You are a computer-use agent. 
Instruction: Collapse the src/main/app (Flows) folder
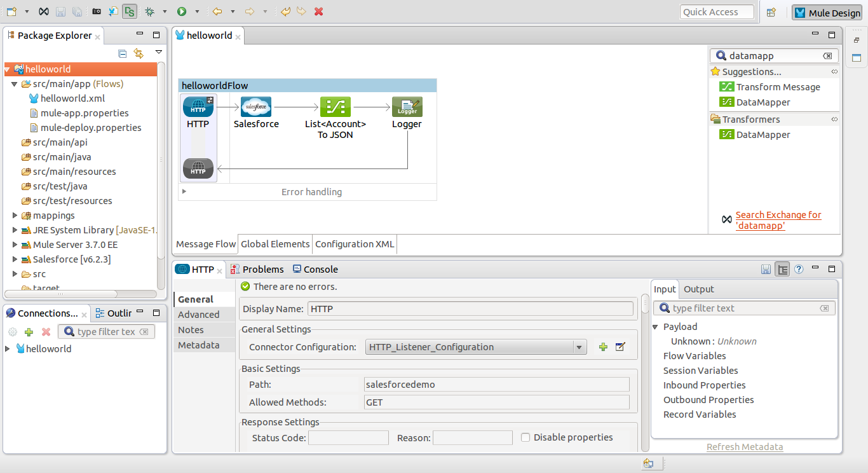pyautogui.click(x=15, y=84)
